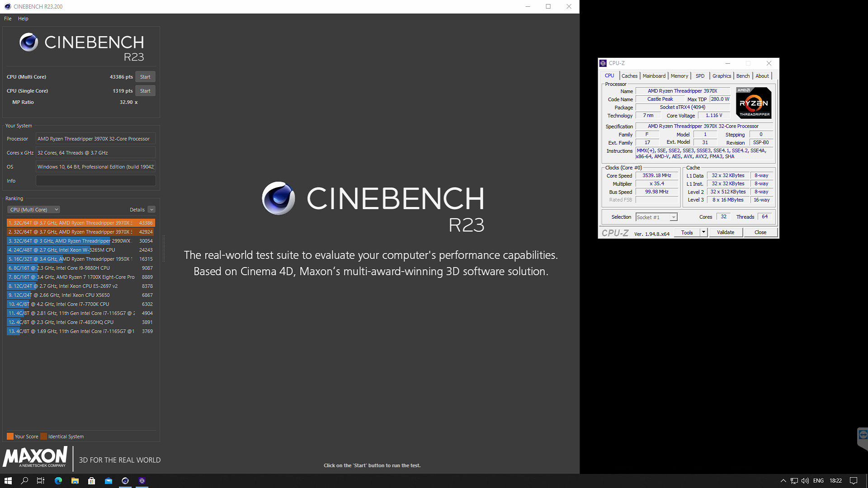Image resolution: width=868 pixels, height=488 pixels.
Task: Open File Explorer from the taskbar
Action: pos(75,481)
